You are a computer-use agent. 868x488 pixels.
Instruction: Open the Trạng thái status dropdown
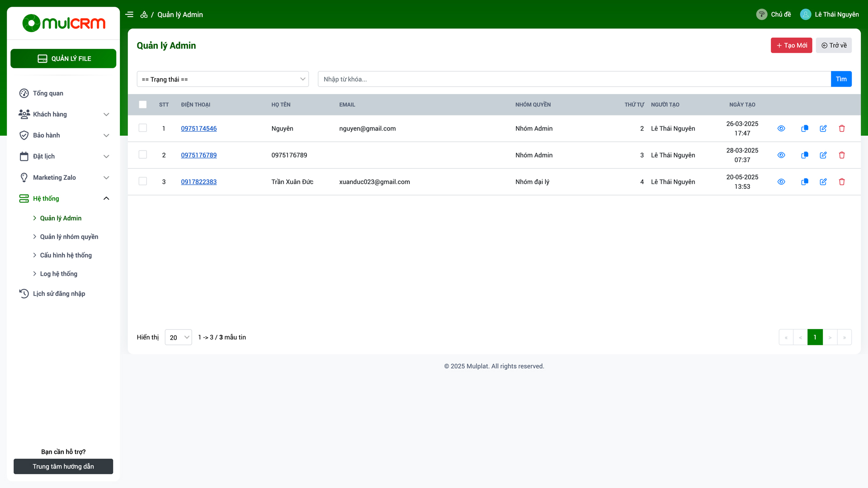point(223,79)
